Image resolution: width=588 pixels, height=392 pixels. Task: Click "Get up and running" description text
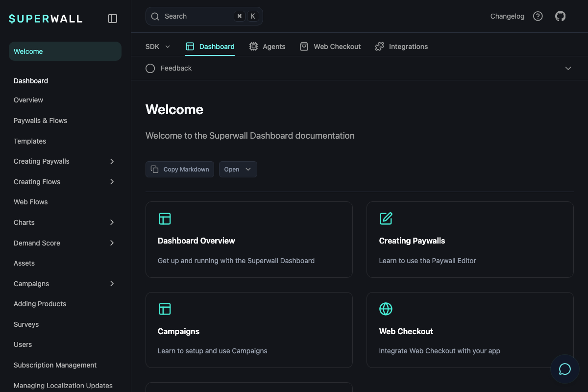[236, 261]
